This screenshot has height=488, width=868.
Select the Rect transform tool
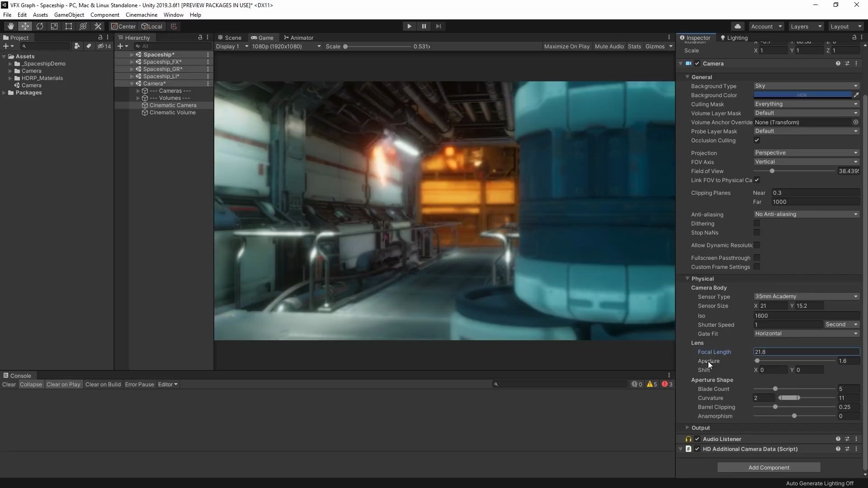(68, 26)
